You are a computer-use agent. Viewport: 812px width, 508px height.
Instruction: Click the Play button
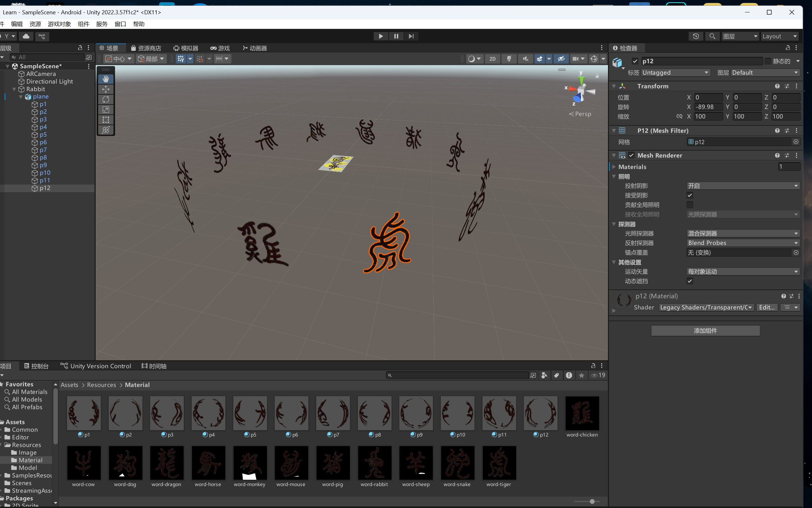point(380,36)
